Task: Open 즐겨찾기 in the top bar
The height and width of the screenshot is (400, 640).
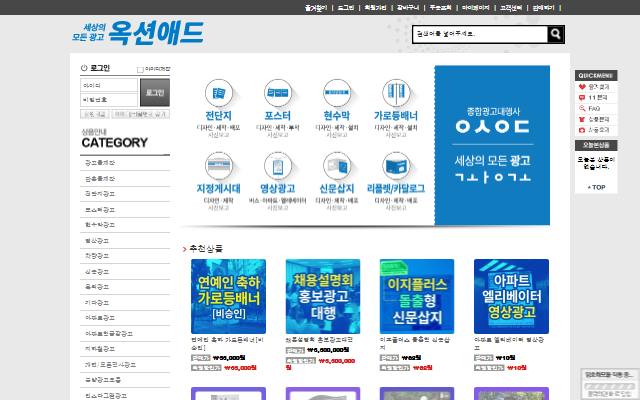Action: 316,8
